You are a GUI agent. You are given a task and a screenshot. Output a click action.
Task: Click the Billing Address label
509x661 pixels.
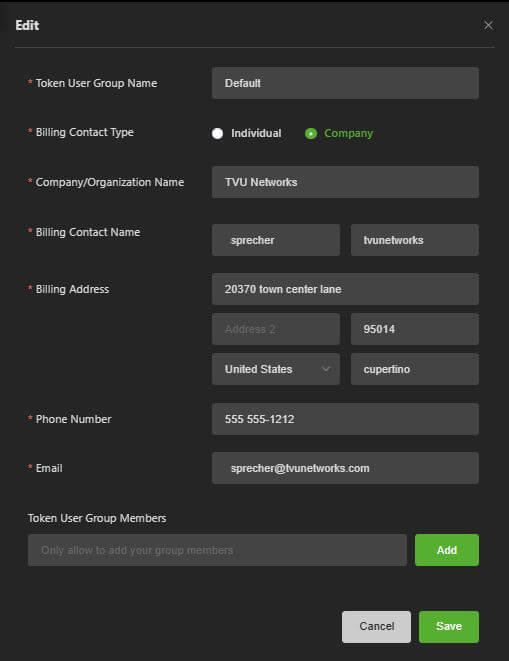pos(72,289)
